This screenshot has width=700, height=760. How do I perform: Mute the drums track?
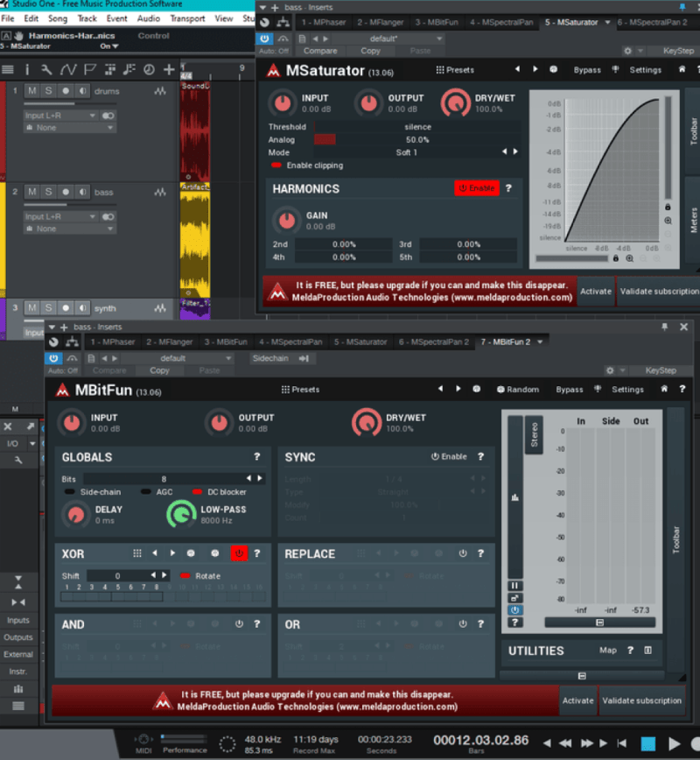pos(32,91)
